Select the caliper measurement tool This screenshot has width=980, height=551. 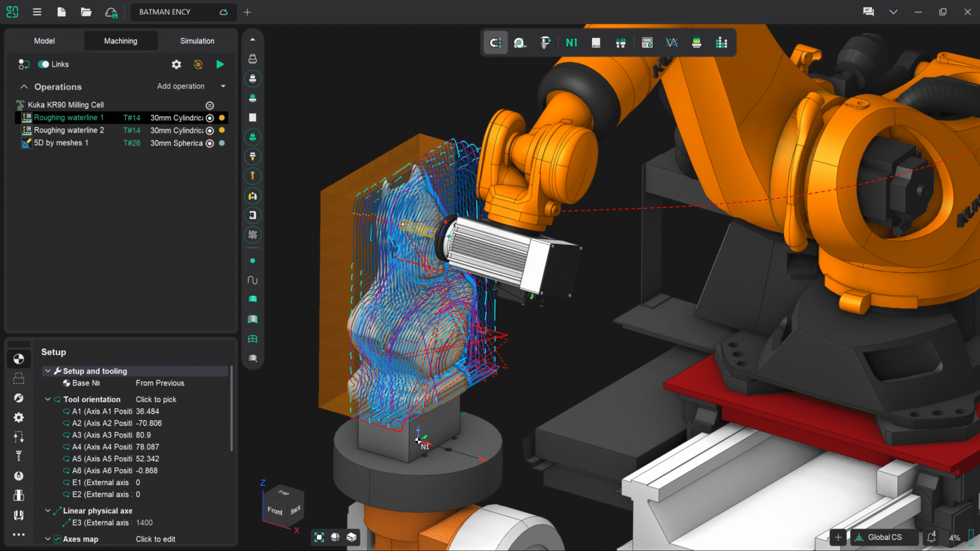(545, 42)
